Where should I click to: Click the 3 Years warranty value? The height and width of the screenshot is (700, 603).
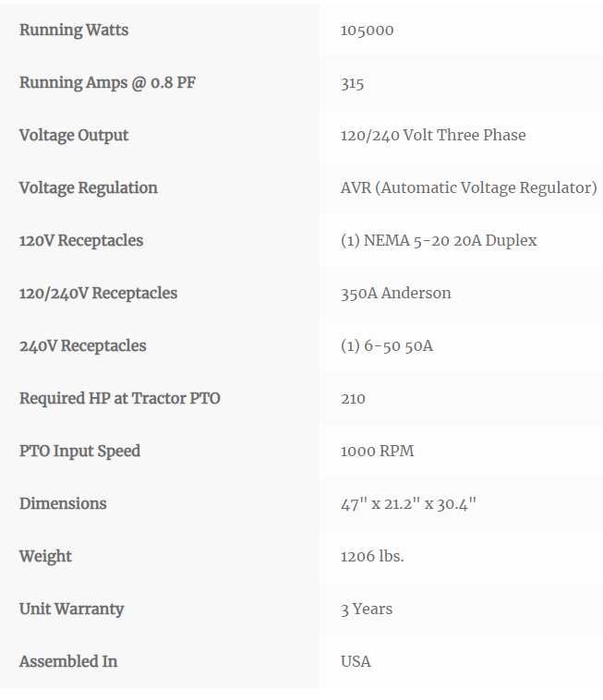pos(367,609)
